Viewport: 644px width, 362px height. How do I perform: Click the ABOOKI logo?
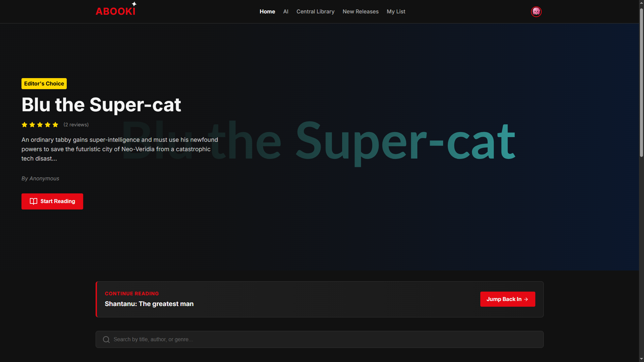(x=115, y=11)
